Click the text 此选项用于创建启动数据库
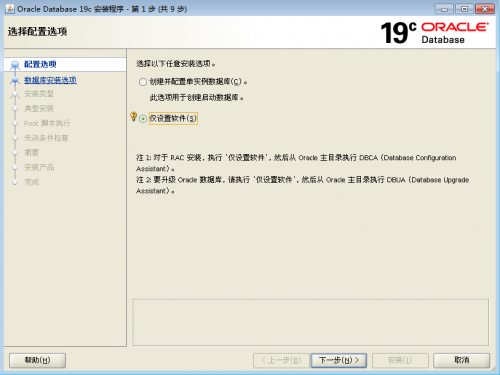 tap(196, 98)
